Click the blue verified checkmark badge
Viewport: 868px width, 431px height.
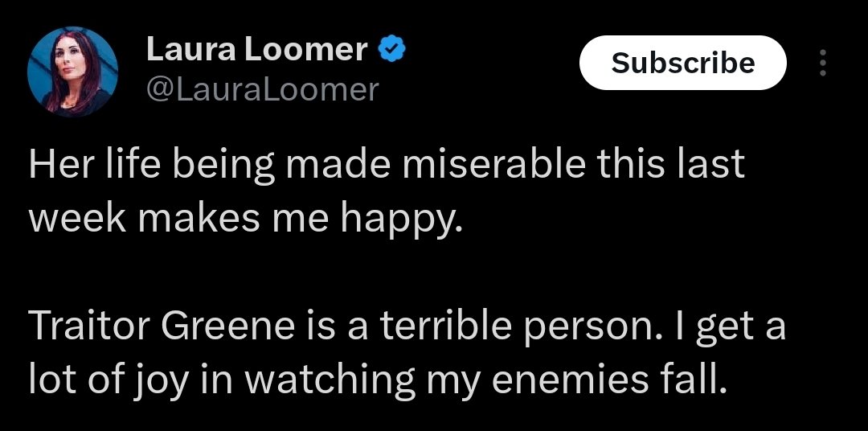pos(391,50)
